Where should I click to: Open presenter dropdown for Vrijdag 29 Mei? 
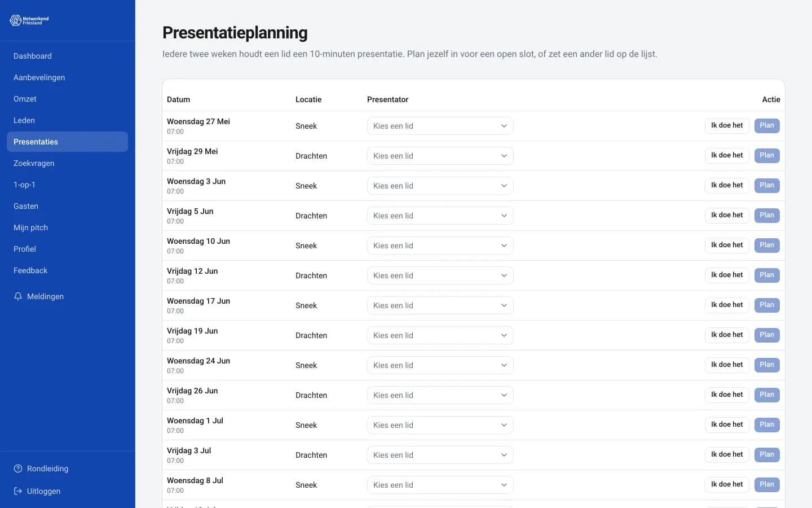coord(440,156)
